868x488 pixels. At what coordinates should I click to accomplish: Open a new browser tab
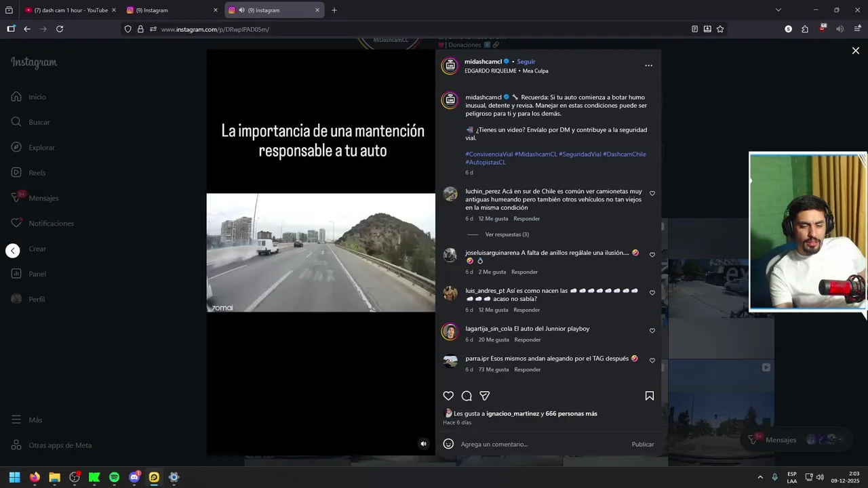pos(334,10)
